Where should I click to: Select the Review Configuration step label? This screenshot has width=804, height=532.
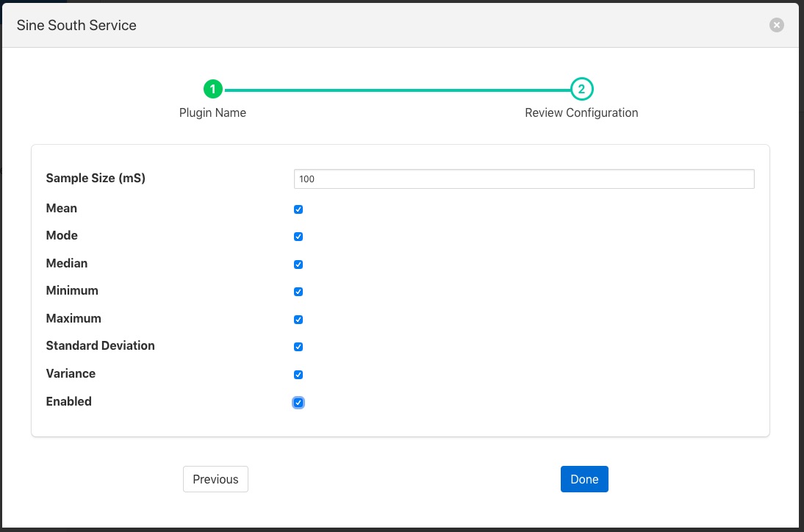pos(581,113)
